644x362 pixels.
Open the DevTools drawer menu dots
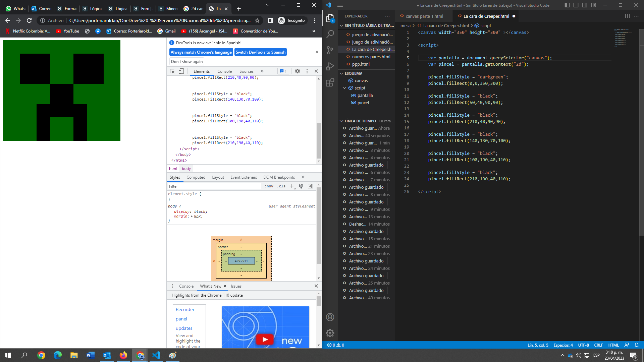click(x=172, y=286)
